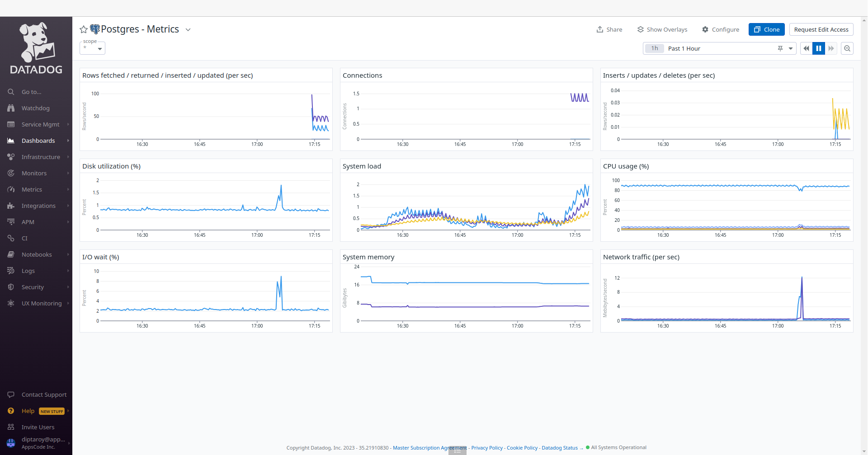The height and width of the screenshot is (455, 868).
Task: Open the Watchdog binoculars icon
Action: point(11,108)
